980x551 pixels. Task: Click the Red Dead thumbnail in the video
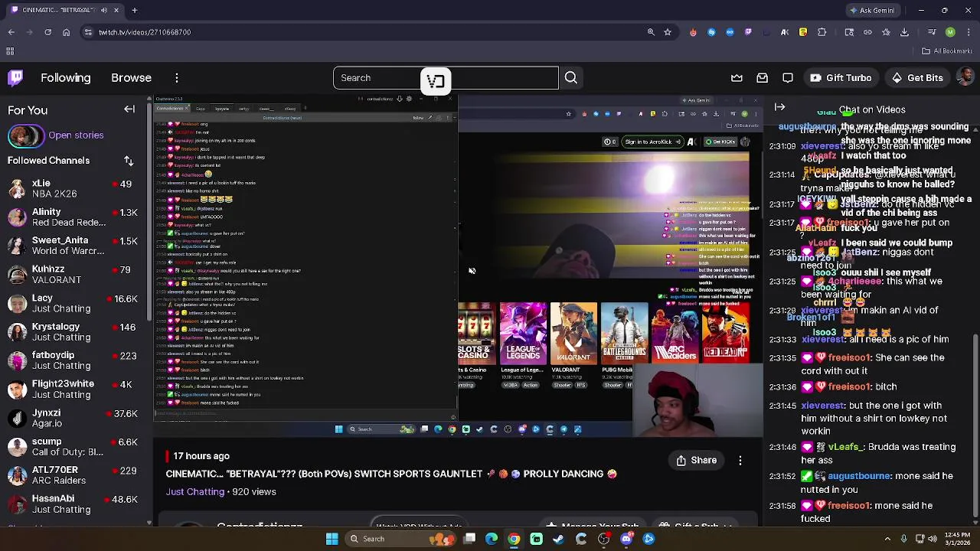tap(726, 332)
